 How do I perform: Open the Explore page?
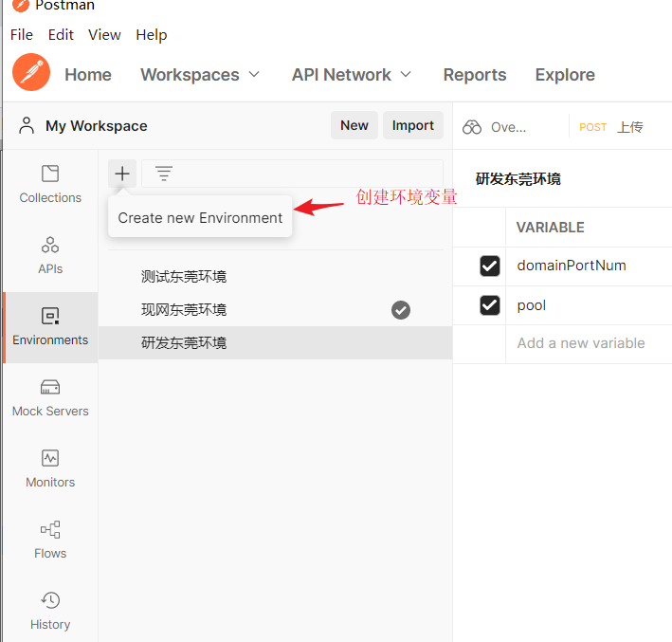[x=565, y=75]
